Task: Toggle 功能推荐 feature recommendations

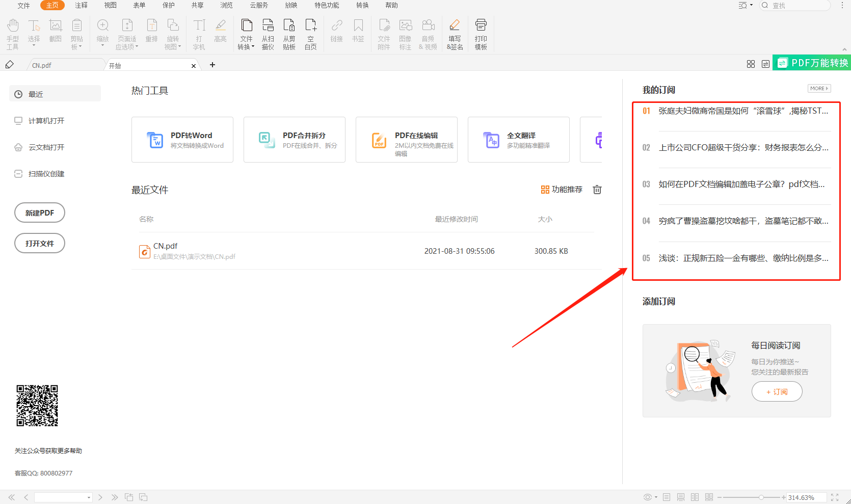Action: [562, 190]
